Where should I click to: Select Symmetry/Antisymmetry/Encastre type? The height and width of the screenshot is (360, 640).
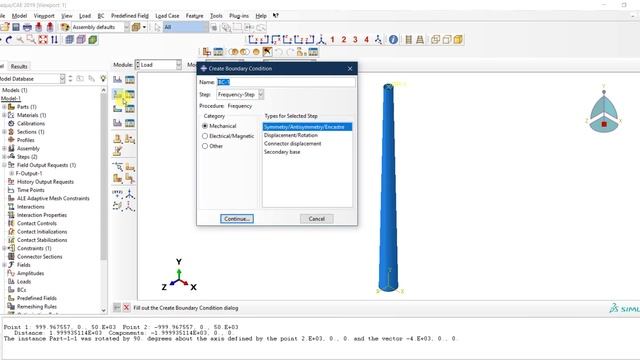coord(307,127)
